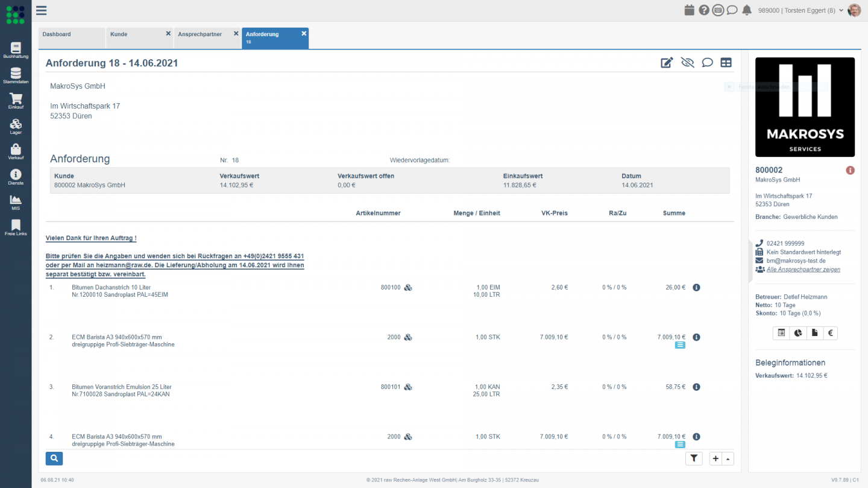The image size is (868, 488).
Task: Click the app logo in the corner
Action: tap(16, 14)
